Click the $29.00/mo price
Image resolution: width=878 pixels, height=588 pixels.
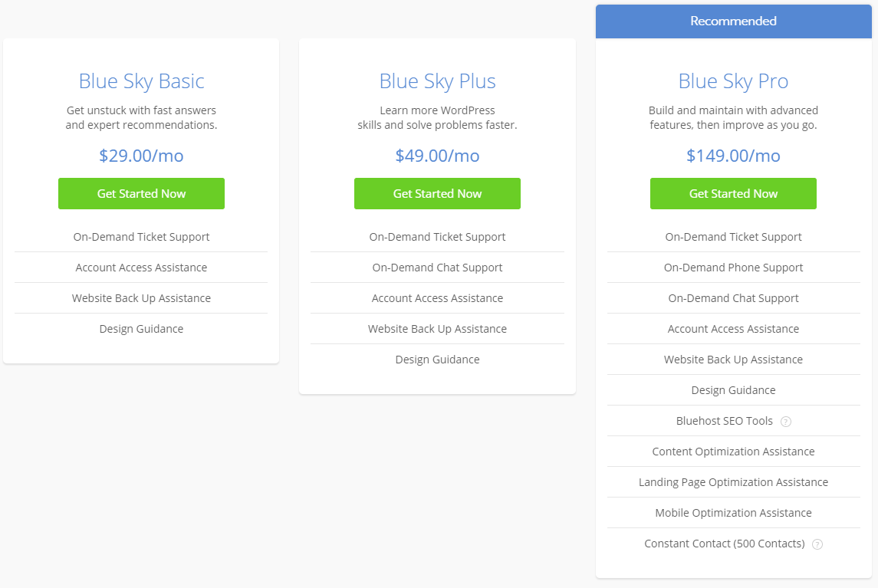(x=141, y=156)
